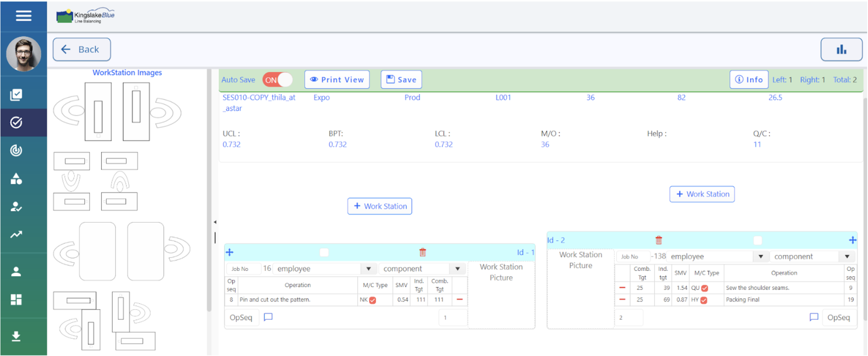Remove the Pin and cut out pattern operation

coord(459,299)
